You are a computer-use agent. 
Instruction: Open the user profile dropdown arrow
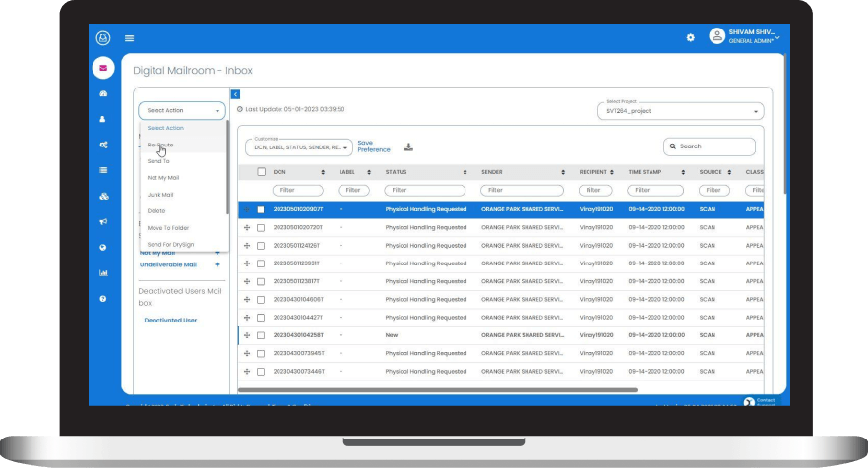777,37
